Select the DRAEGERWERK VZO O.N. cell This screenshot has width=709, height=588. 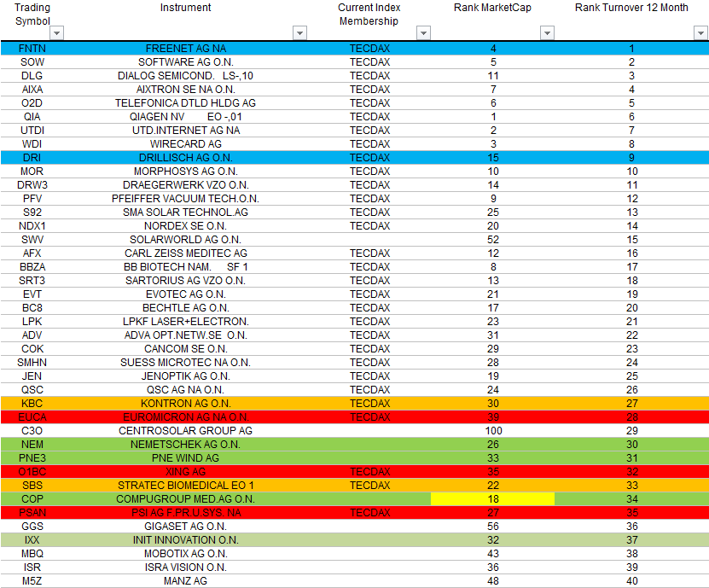(186, 185)
